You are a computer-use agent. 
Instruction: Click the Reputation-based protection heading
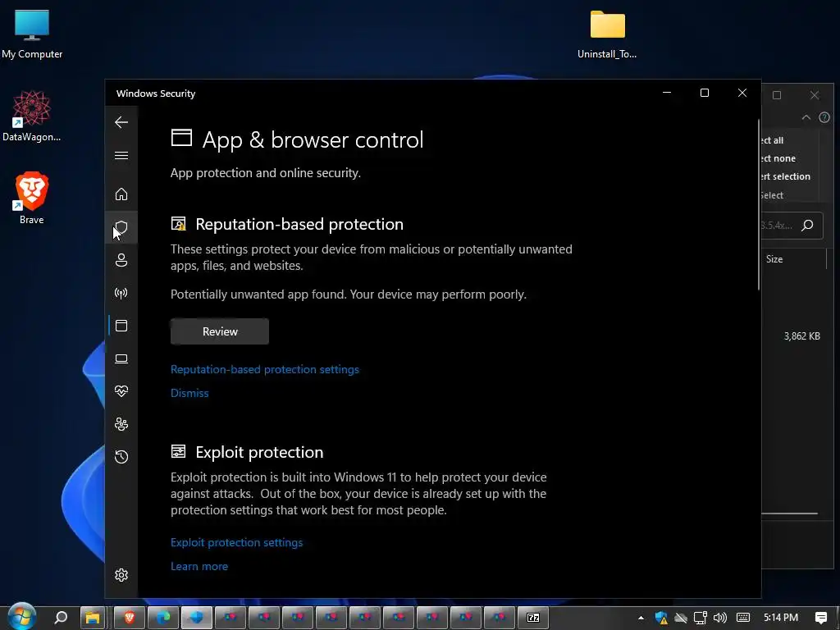[x=299, y=224]
